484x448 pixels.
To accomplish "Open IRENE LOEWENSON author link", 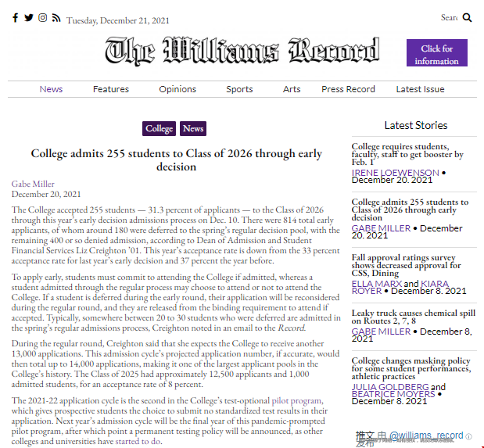I will pyautogui.click(x=395, y=173).
